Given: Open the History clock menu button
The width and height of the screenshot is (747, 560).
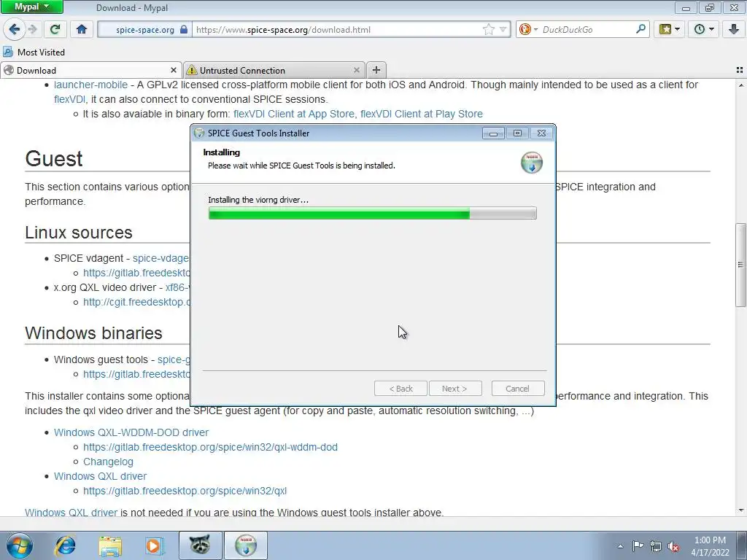Looking at the screenshot, I should pyautogui.click(x=704, y=29).
